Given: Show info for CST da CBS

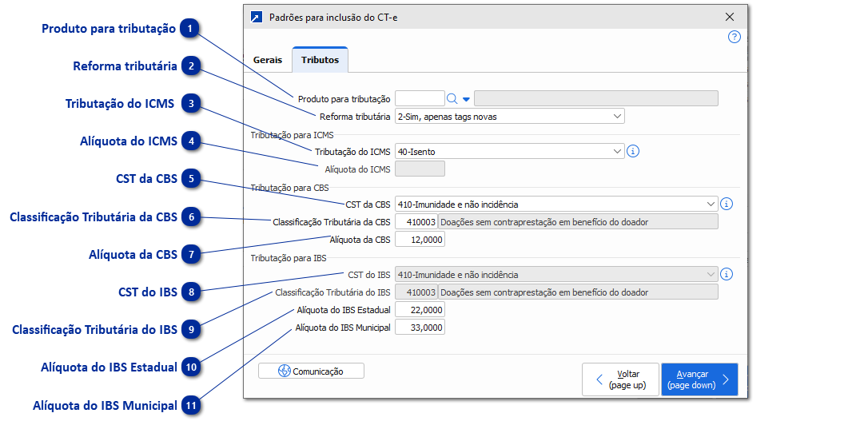Looking at the screenshot, I should coord(727,205).
